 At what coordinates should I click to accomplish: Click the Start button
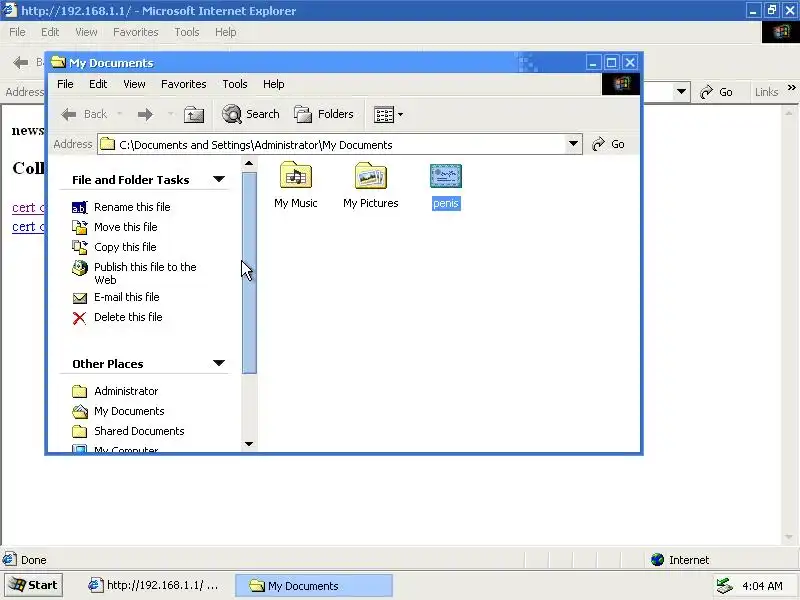(x=33, y=585)
